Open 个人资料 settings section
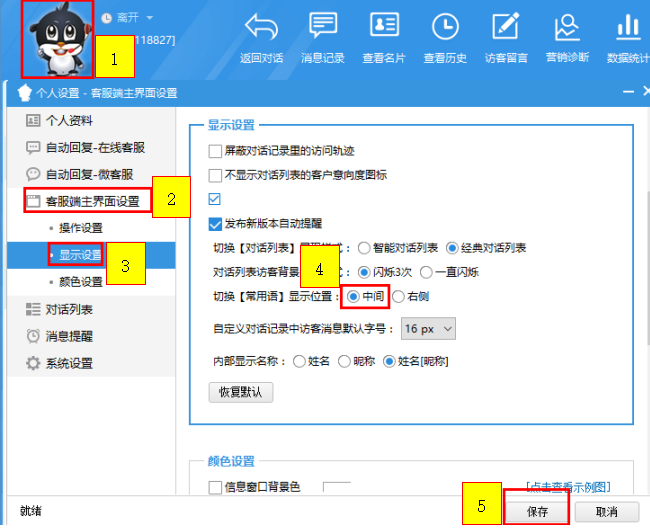 pyautogui.click(x=68, y=121)
